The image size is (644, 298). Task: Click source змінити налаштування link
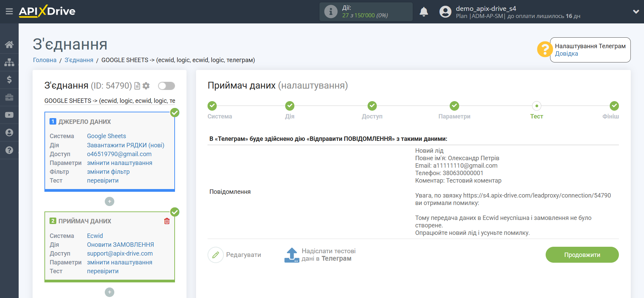pyautogui.click(x=120, y=163)
